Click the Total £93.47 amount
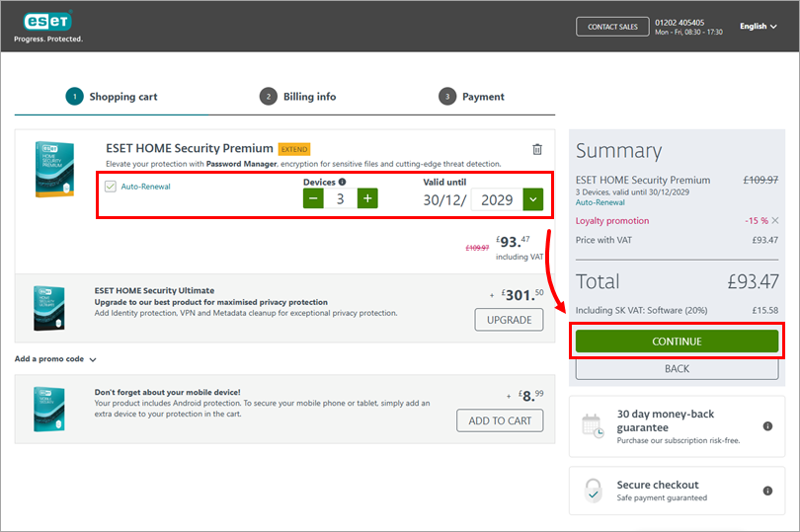The width and height of the screenshot is (800, 532). [753, 281]
